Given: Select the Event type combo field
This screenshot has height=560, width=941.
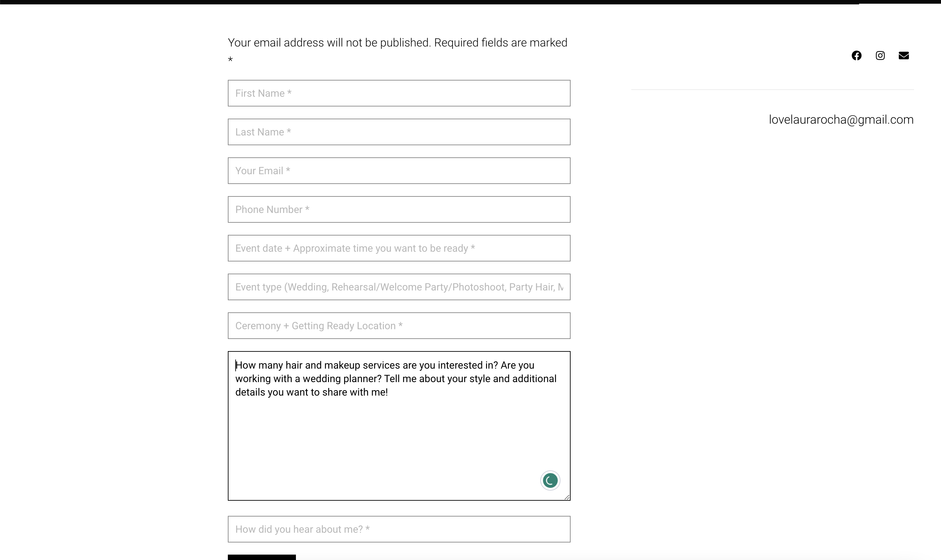Looking at the screenshot, I should point(399,287).
